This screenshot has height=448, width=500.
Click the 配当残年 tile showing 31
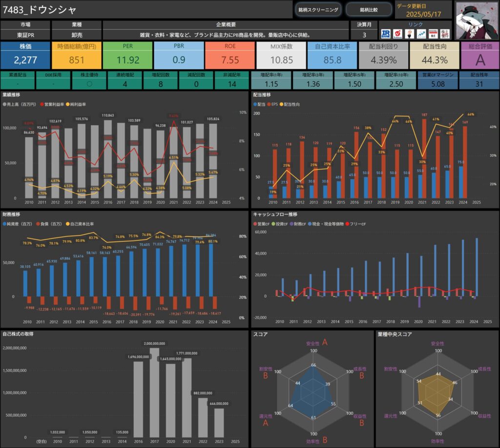(x=479, y=81)
